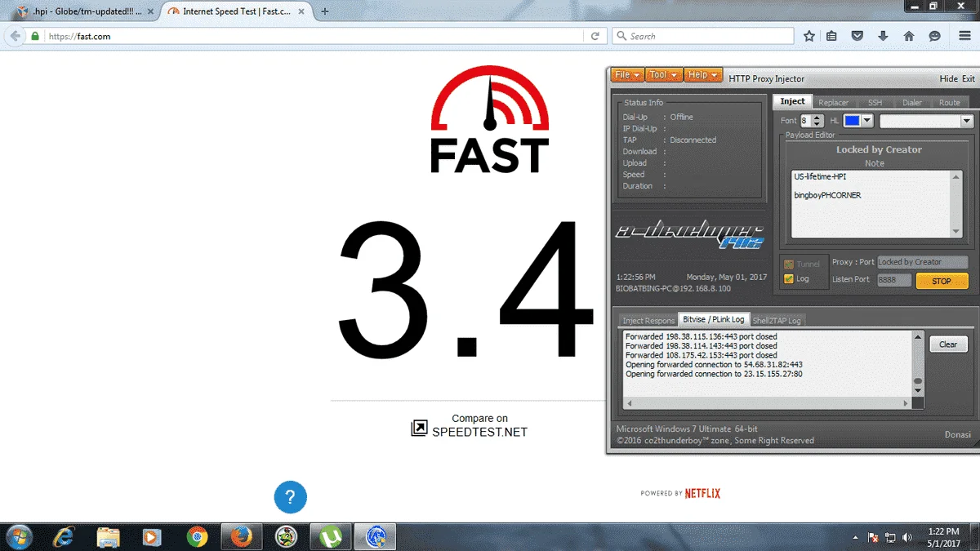Clear the log with the Clear button
Screen dimensions: 980x551
pyautogui.click(x=948, y=344)
